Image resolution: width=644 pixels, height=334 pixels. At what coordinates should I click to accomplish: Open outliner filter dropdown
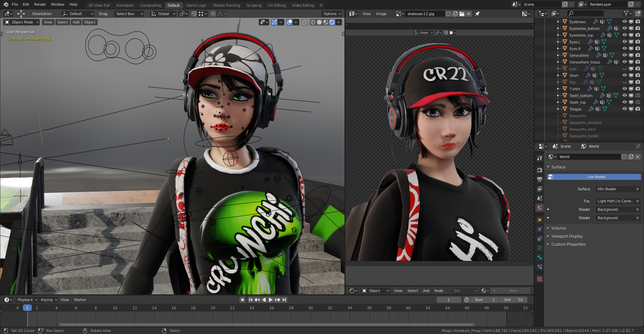(627, 13)
